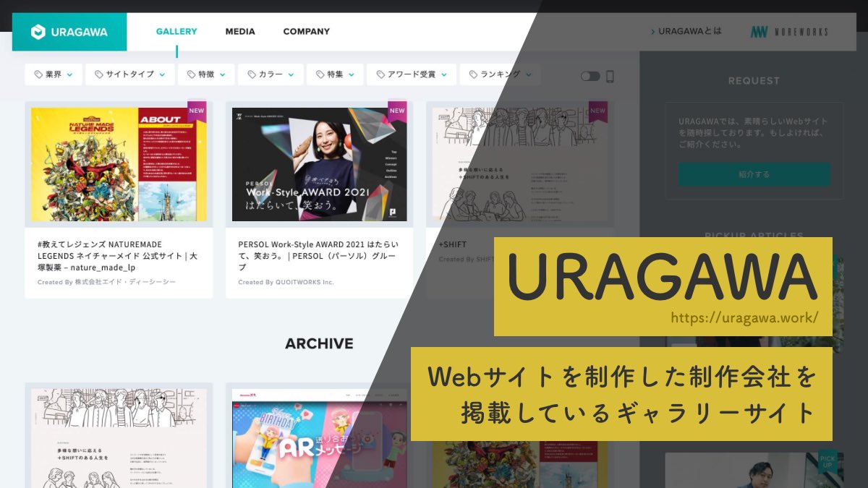The height and width of the screenshot is (488, 868).
Task: Click the ARCHIVE section heading
Action: tap(319, 344)
